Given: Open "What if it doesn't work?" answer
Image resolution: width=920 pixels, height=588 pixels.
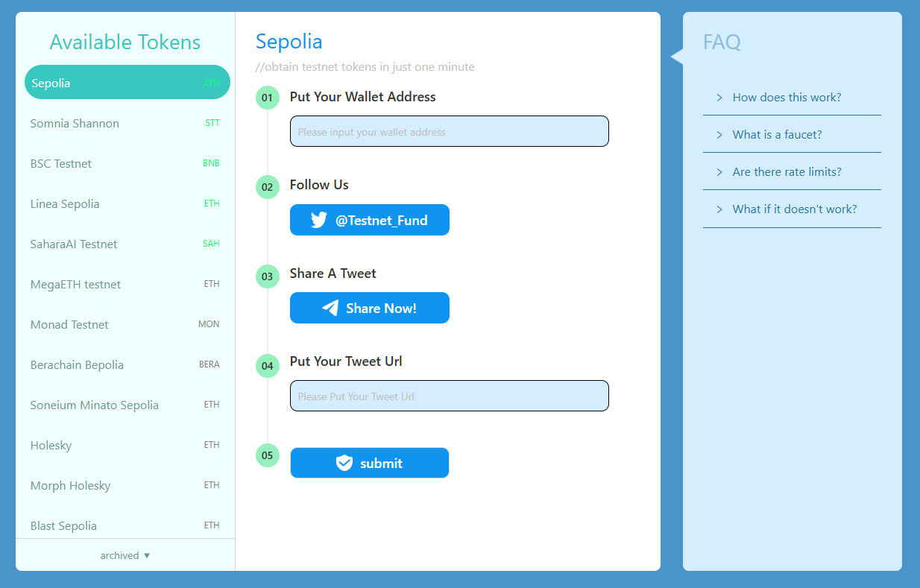Looking at the screenshot, I should (x=794, y=209).
